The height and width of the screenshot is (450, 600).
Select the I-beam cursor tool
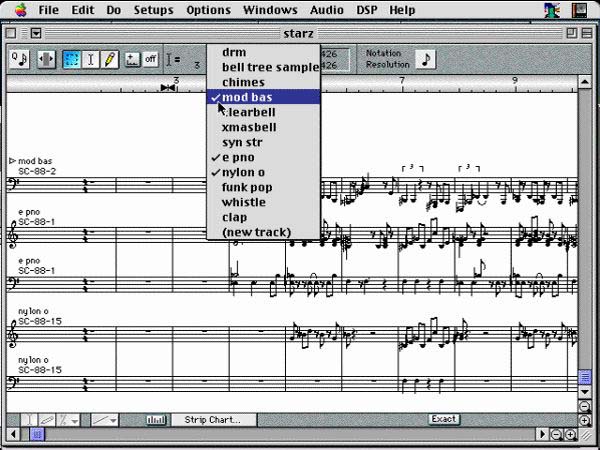[91, 59]
